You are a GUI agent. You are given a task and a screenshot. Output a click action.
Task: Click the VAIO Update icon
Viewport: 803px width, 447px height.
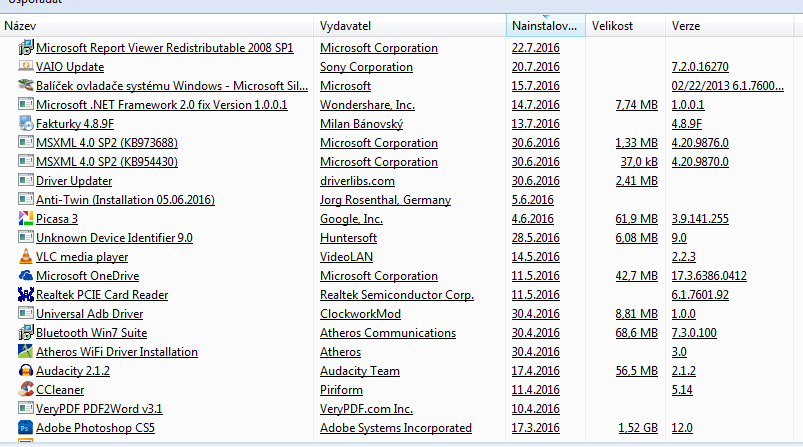pyautogui.click(x=26, y=67)
